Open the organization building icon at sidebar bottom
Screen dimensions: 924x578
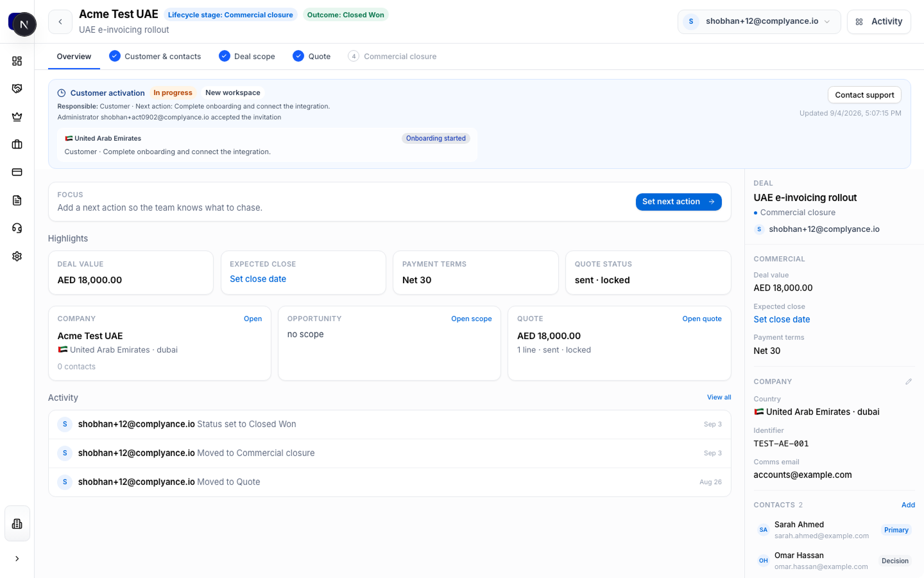(17, 523)
